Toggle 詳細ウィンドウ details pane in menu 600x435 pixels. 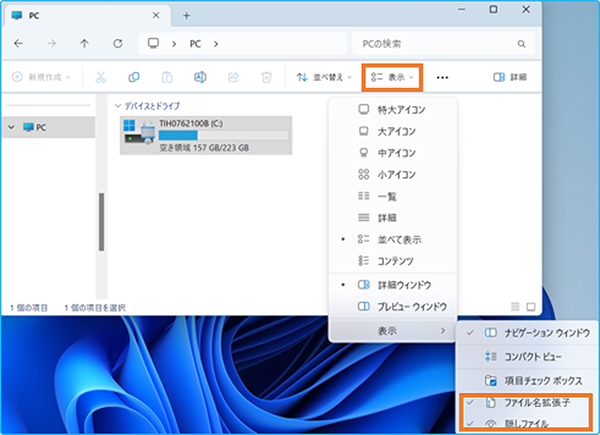tap(393, 285)
